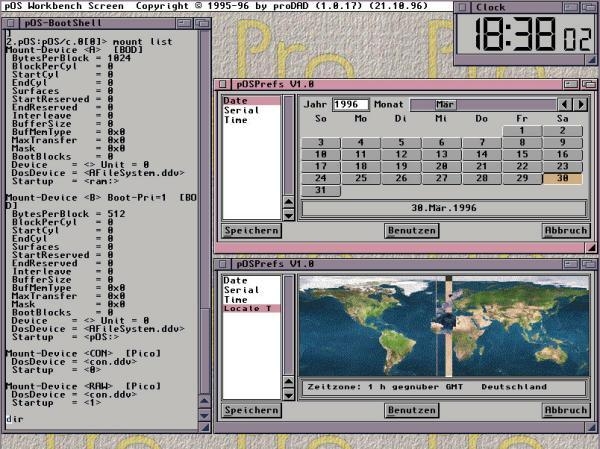The width and height of the screenshot is (600, 449).
Task: Click the Clock window's top-left gadget
Action: (462, 7)
